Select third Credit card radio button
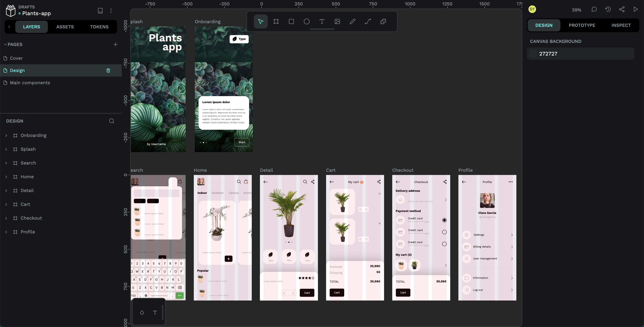Screen dimensions: 644x327 click(444, 244)
